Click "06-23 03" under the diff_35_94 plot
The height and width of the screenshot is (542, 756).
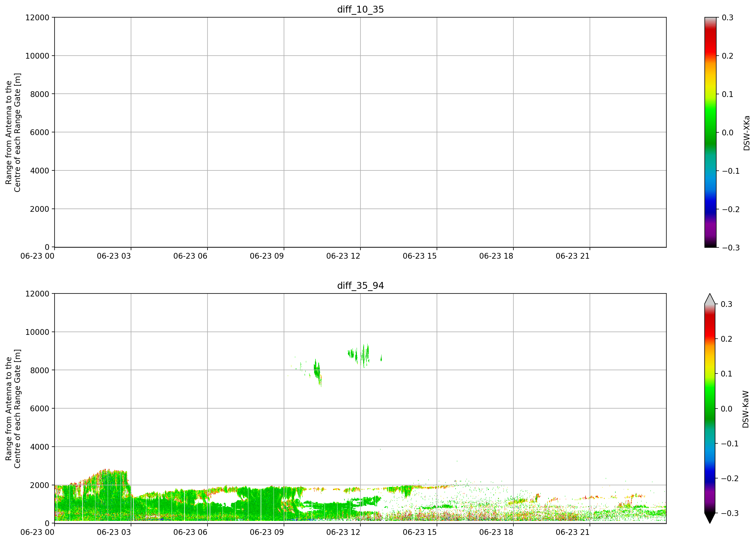[114, 532]
